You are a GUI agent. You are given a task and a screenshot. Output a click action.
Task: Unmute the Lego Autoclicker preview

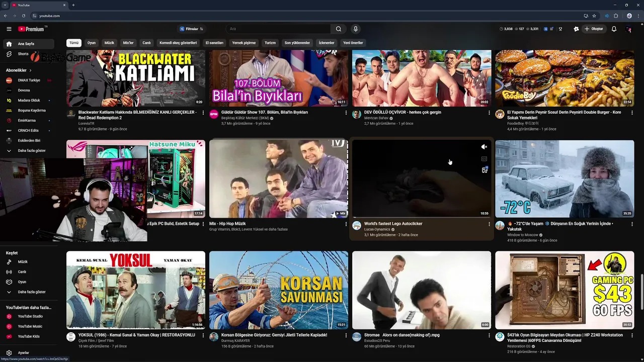[484, 147]
